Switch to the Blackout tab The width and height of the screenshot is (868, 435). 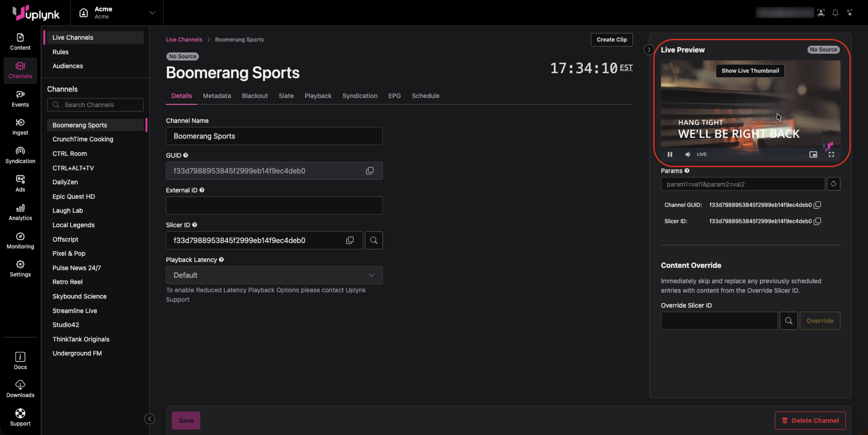pos(255,96)
